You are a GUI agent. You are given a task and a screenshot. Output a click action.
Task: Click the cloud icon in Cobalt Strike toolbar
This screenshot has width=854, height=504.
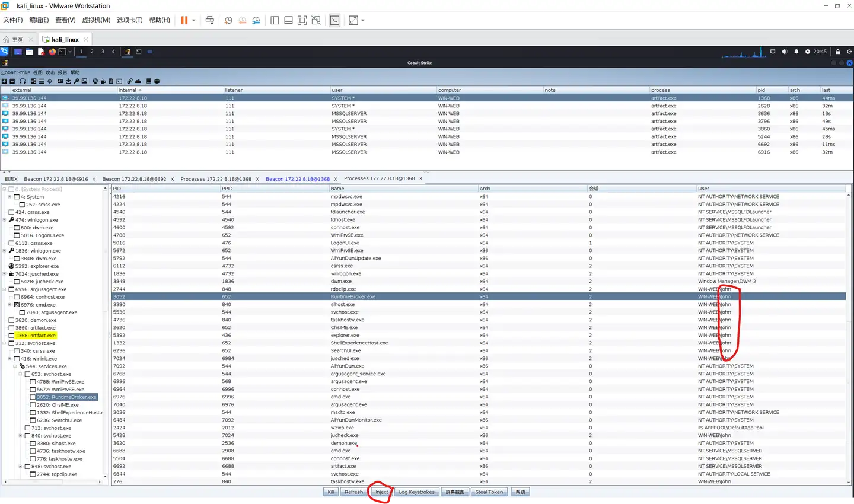138,81
